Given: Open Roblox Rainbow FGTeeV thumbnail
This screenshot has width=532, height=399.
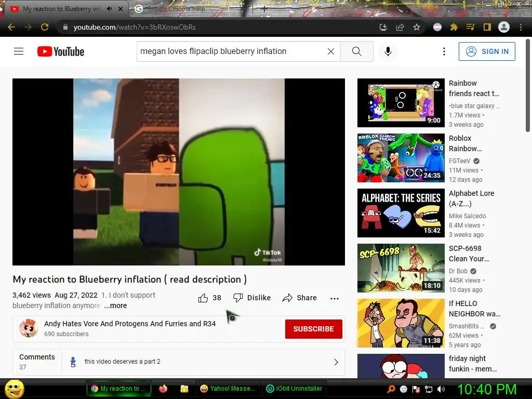Looking at the screenshot, I should (x=401, y=158).
